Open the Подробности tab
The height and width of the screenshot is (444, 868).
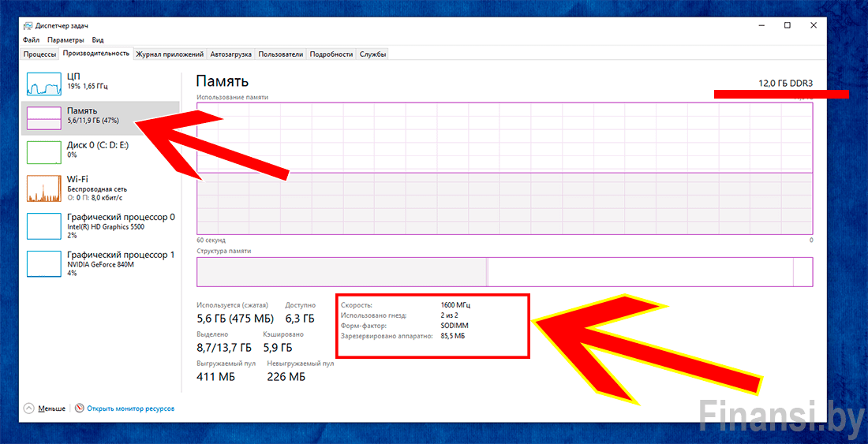tap(331, 54)
